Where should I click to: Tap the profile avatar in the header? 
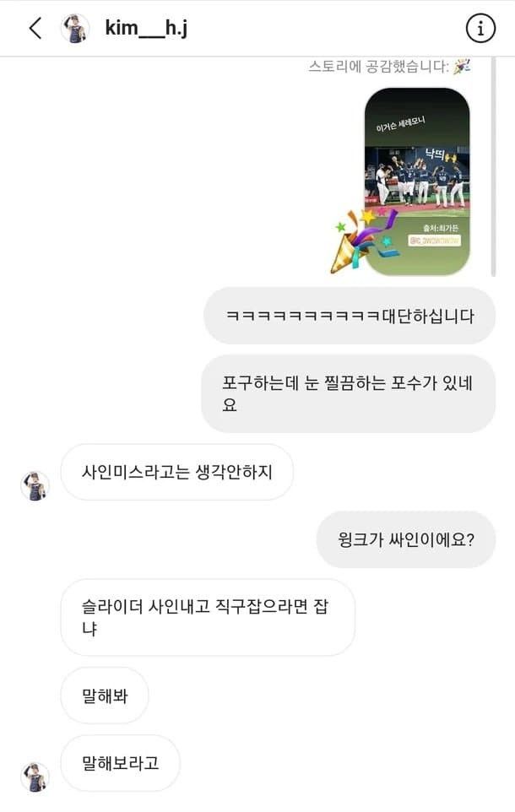[74, 29]
